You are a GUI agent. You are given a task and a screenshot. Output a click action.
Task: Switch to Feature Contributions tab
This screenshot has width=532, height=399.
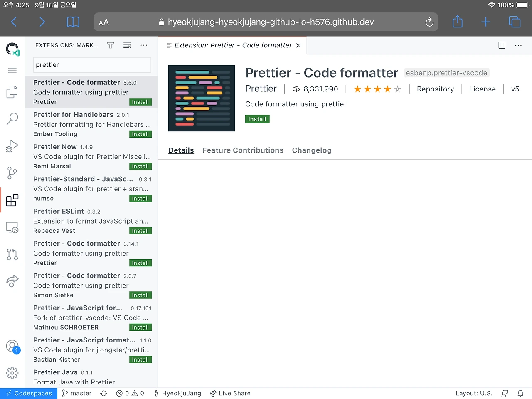pyautogui.click(x=243, y=150)
